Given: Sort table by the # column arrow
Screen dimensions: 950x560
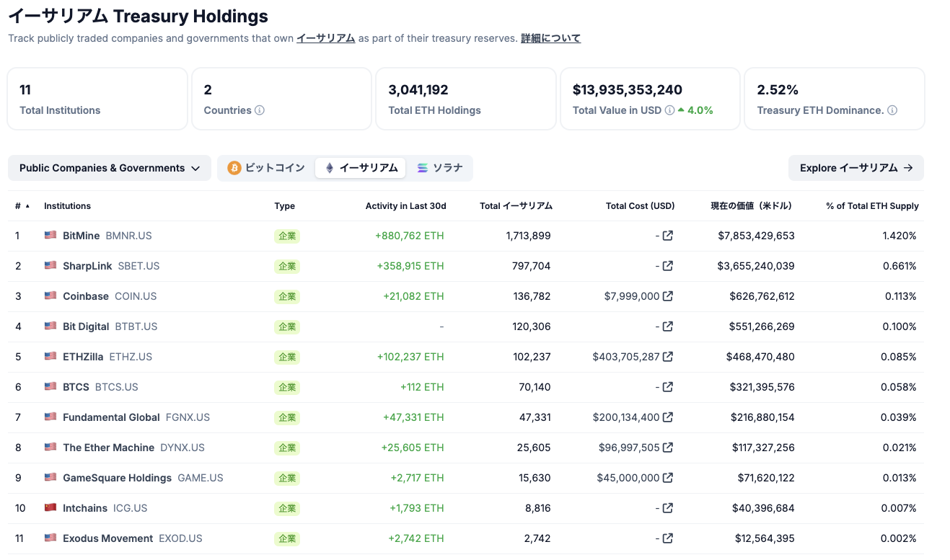Looking at the screenshot, I should pos(27,206).
